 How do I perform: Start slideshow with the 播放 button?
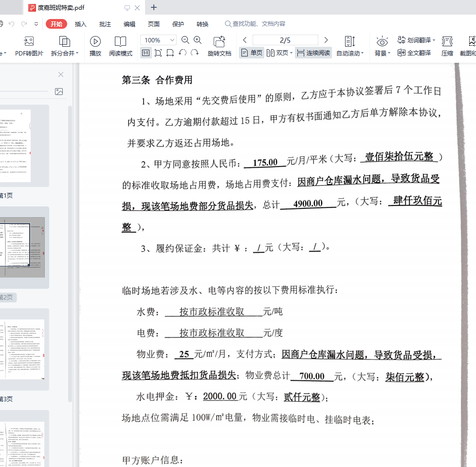(95, 41)
